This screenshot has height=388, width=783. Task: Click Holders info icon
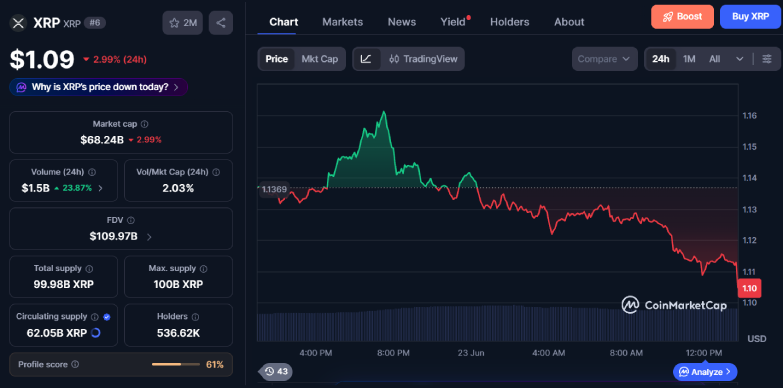(195, 317)
